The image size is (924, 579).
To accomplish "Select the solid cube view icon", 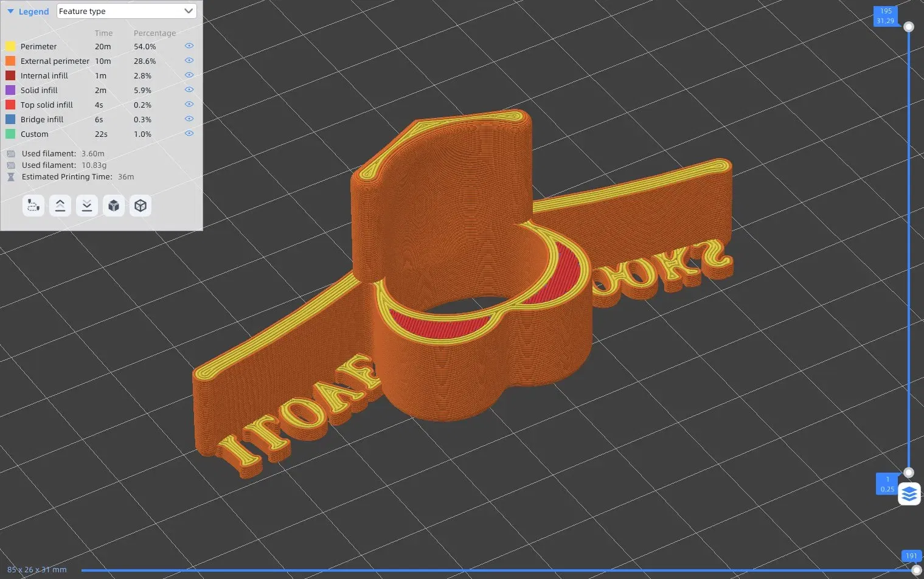I will coord(114,206).
